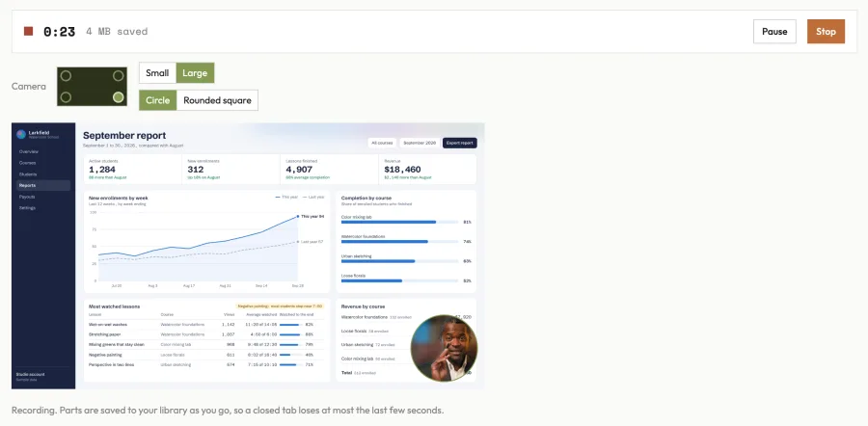
Task: Select 'Mixing greens that stay clean' row
Action: pos(206,344)
